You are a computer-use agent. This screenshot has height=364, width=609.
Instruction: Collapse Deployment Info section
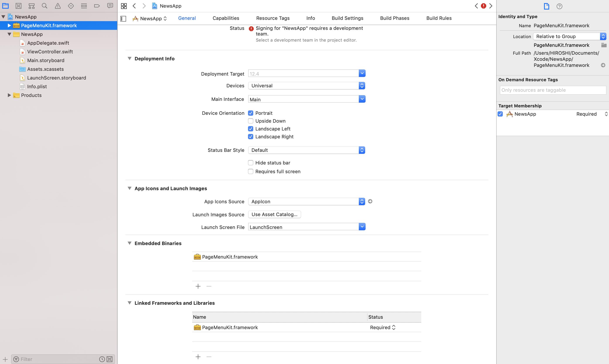click(x=129, y=59)
